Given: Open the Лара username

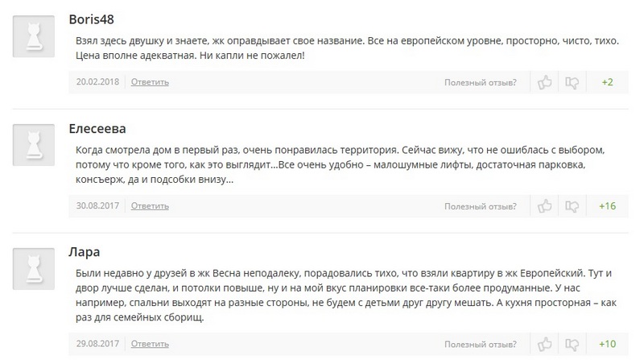Looking at the screenshot, I should tap(85, 252).
